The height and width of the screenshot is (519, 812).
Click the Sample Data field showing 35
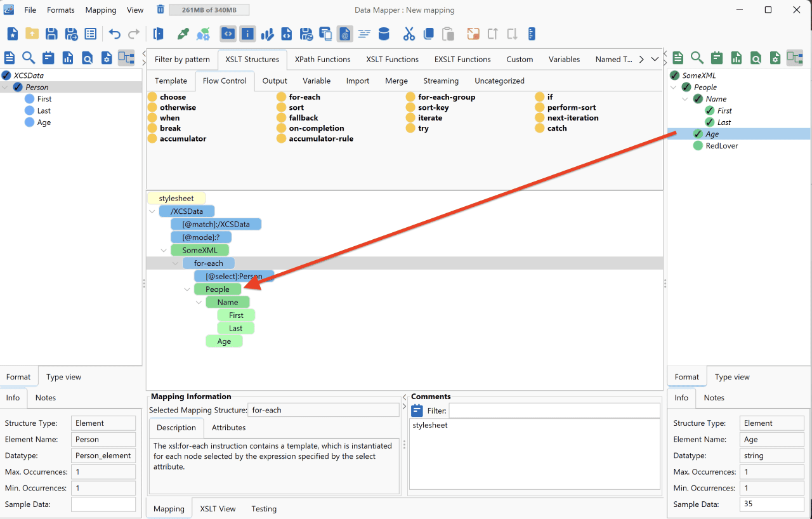[x=772, y=504]
